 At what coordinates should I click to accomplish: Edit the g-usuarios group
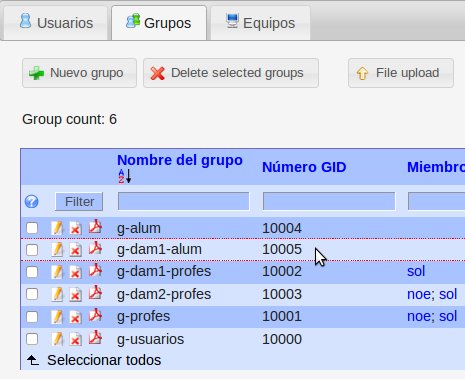57,339
